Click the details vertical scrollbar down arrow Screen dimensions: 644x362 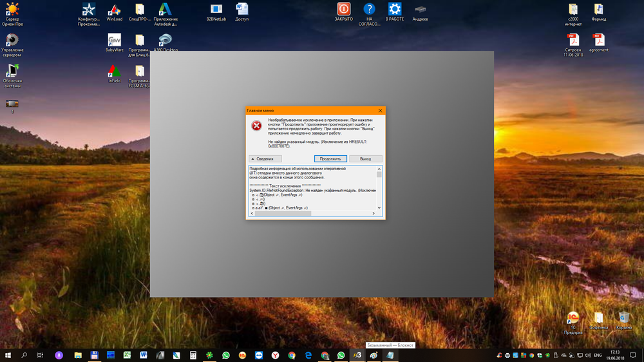pyautogui.click(x=379, y=207)
